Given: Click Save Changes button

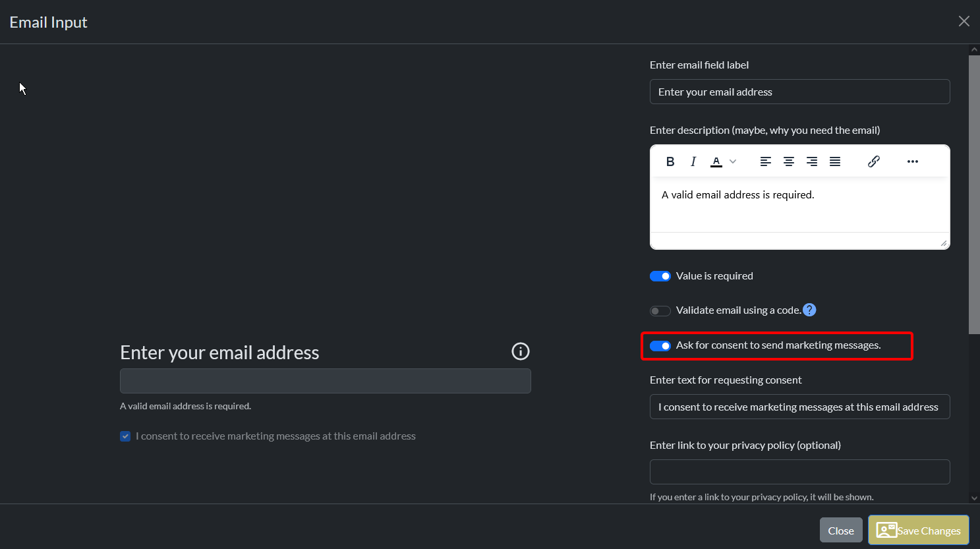Looking at the screenshot, I should click(919, 531).
